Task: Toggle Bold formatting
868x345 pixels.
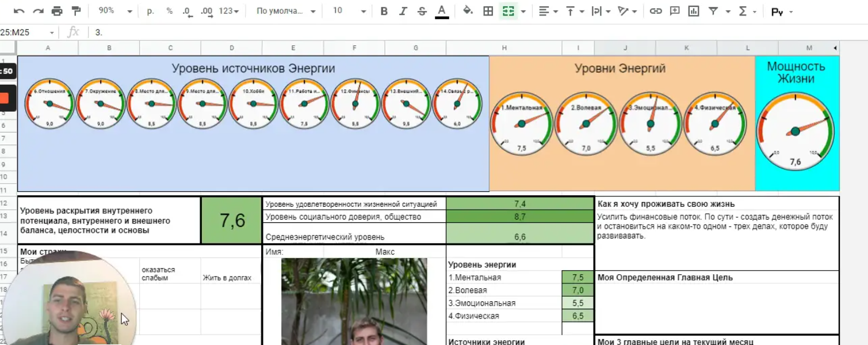Action: pyautogui.click(x=384, y=11)
